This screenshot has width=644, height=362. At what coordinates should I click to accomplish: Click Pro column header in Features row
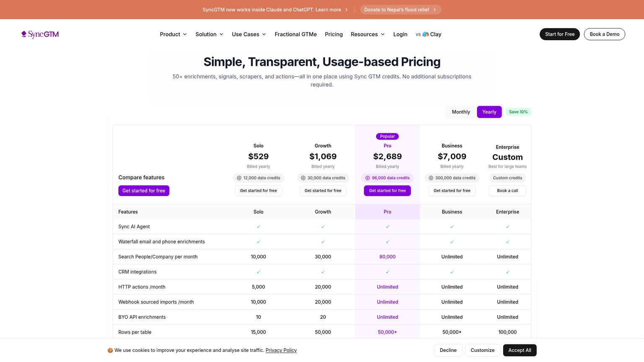click(387, 212)
